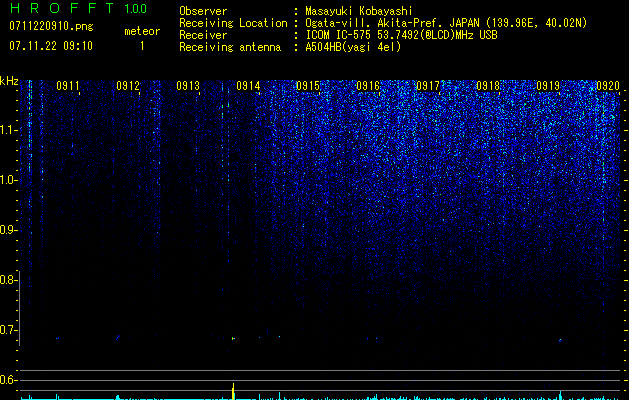Click the 0.7 frequency axis label

8,330
